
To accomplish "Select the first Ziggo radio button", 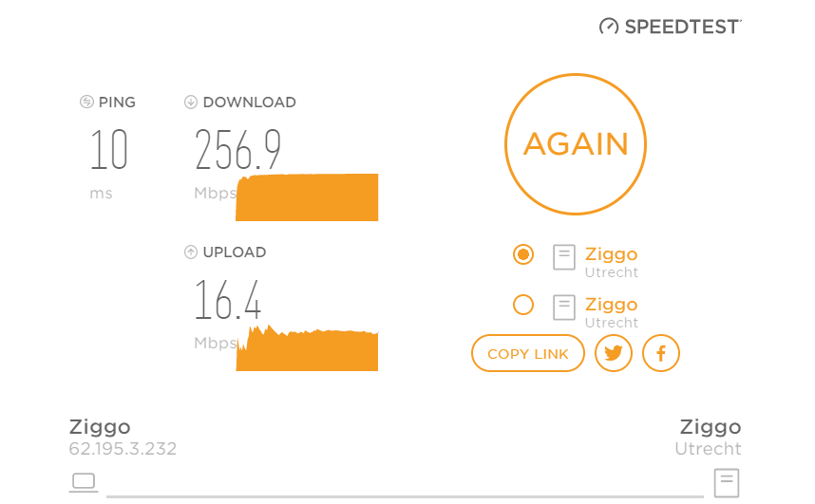I will pos(522,254).
